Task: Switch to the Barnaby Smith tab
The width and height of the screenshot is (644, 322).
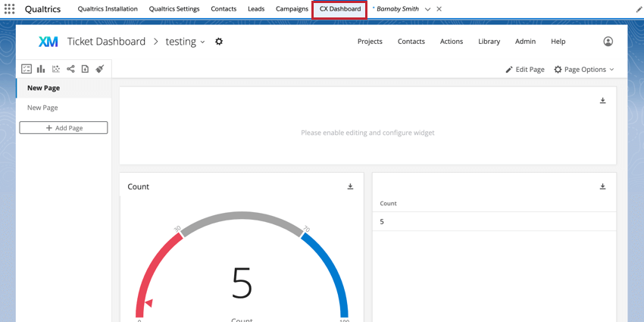Action: (x=397, y=9)
